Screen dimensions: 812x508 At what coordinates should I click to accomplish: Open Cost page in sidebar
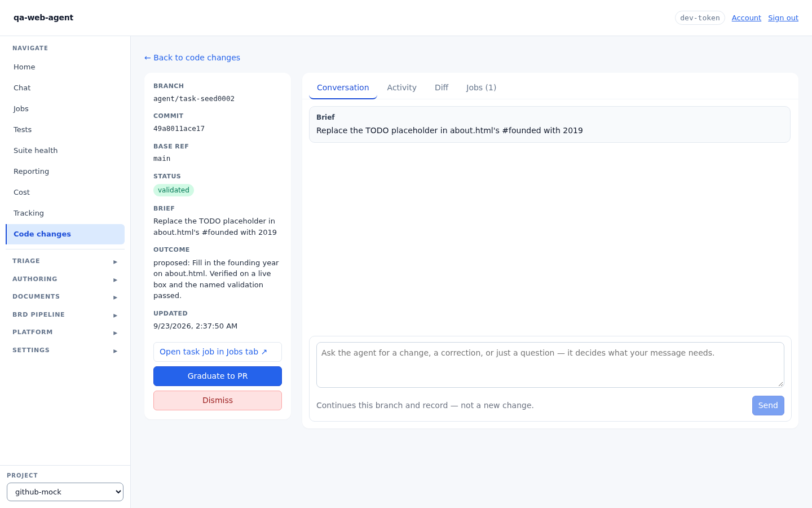click(x=65, y=192)
